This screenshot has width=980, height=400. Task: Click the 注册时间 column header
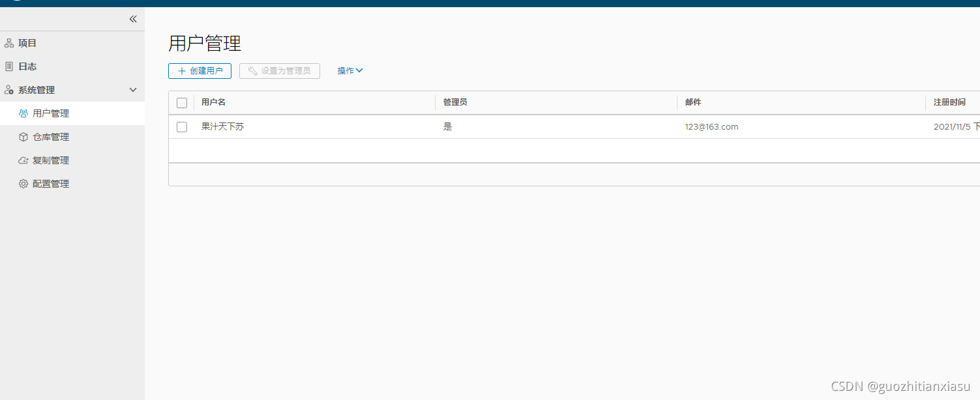949,102
